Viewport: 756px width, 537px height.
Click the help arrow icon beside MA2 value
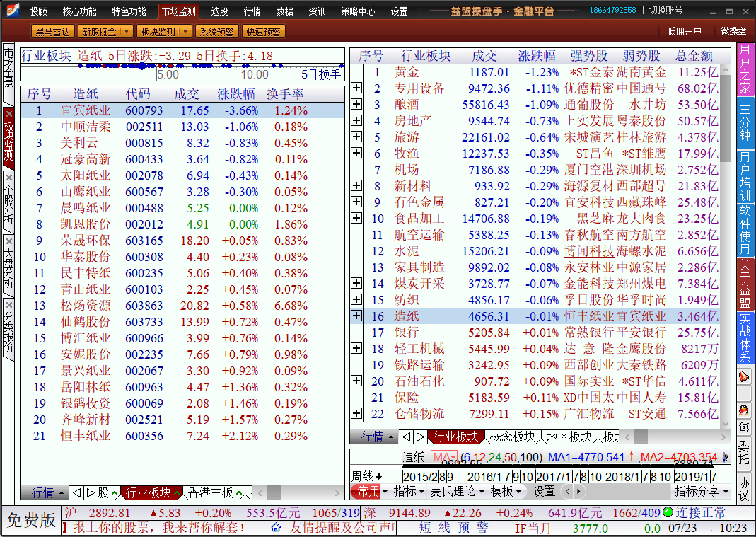click(x=726, y=457)
